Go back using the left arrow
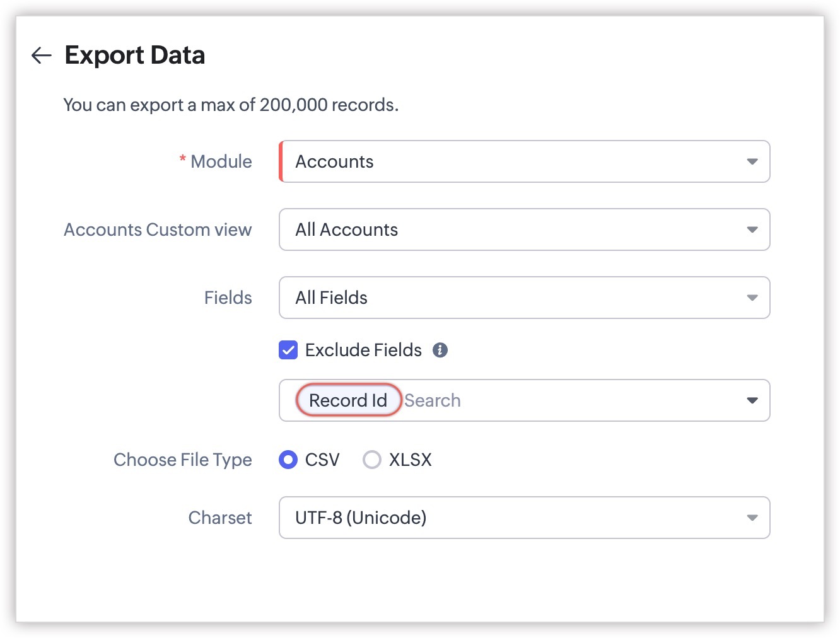The height and width of the screenshot is (638, 840). click(42, 55)
